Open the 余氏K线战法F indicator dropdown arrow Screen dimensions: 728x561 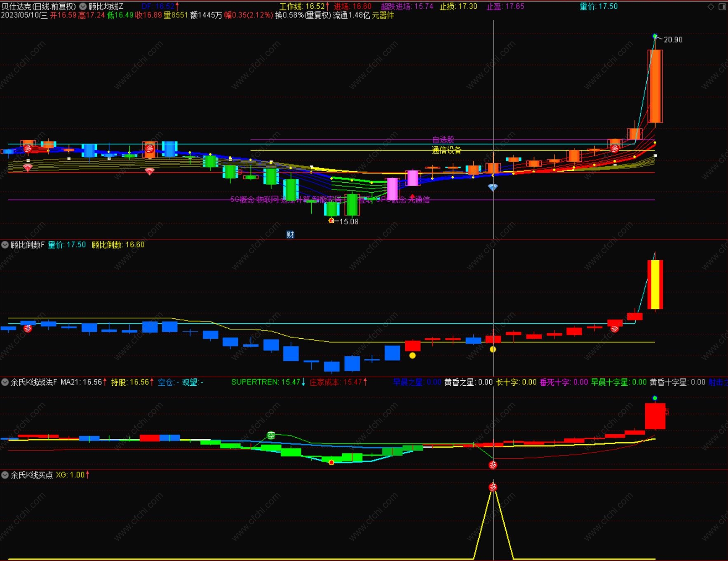[x=5, y=382]
